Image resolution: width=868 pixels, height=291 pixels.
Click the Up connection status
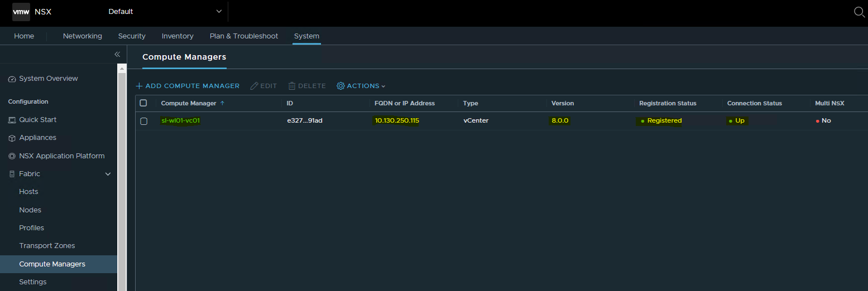(x=737, y=120)
